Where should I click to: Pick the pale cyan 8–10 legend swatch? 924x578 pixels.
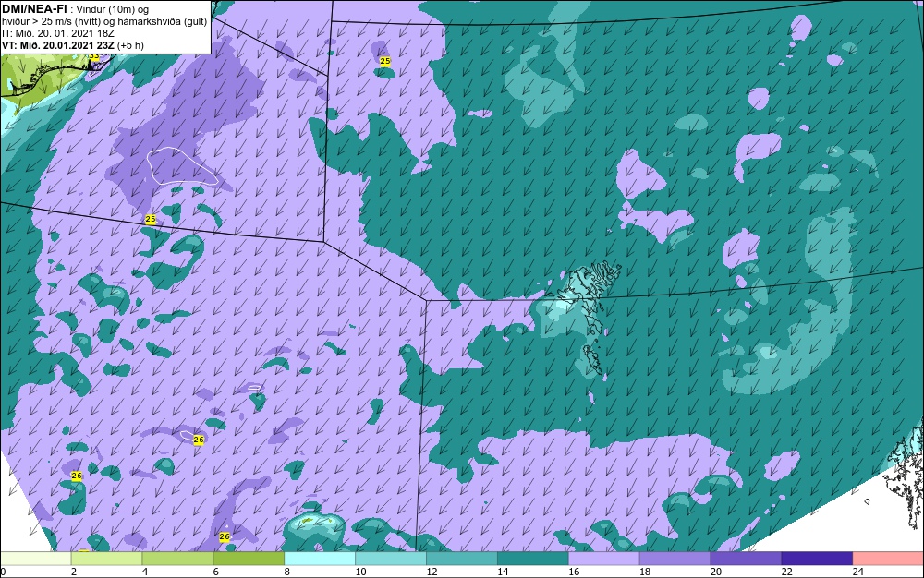[320, 559]
